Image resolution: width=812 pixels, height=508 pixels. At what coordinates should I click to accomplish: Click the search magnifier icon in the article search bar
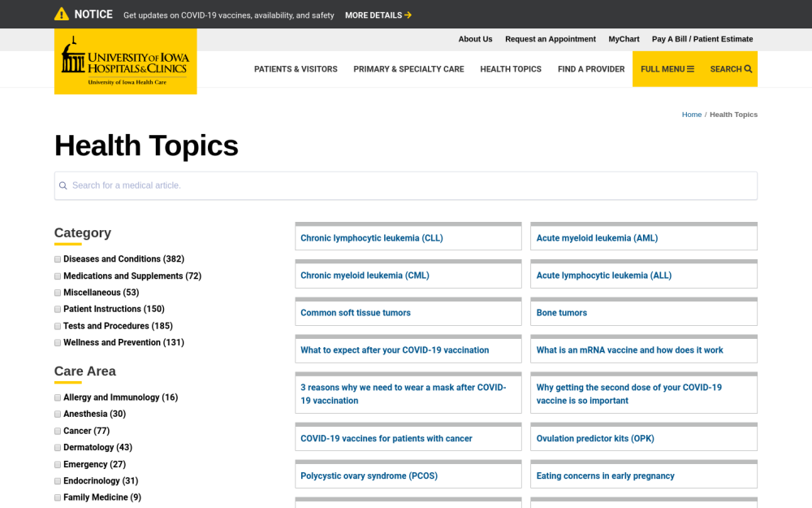63,185
